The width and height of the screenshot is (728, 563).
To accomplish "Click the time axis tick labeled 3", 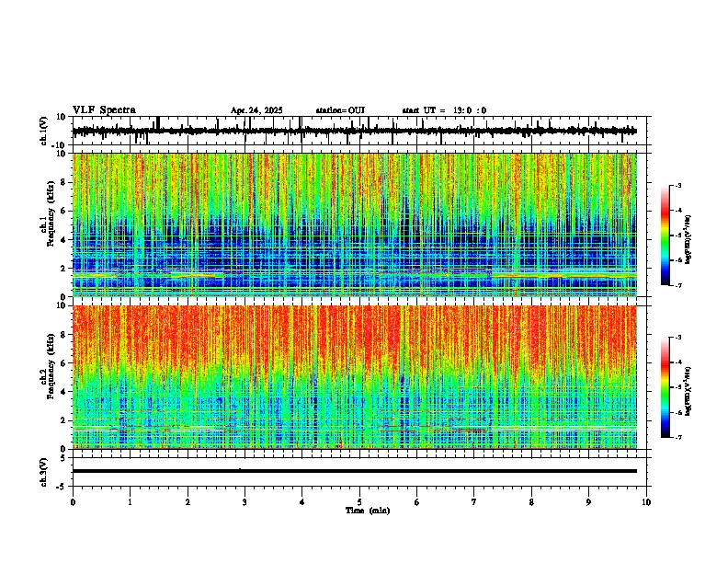I will point(245,502).
